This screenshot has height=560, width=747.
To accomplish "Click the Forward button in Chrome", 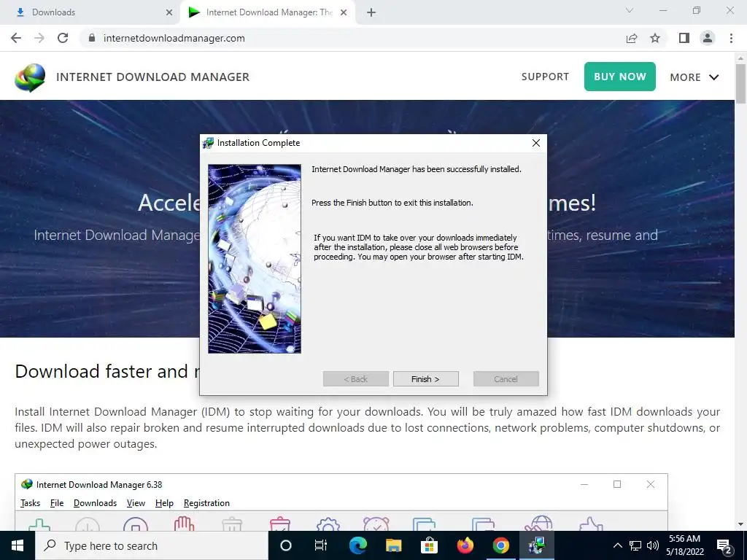I will click(x=39, y=38).
